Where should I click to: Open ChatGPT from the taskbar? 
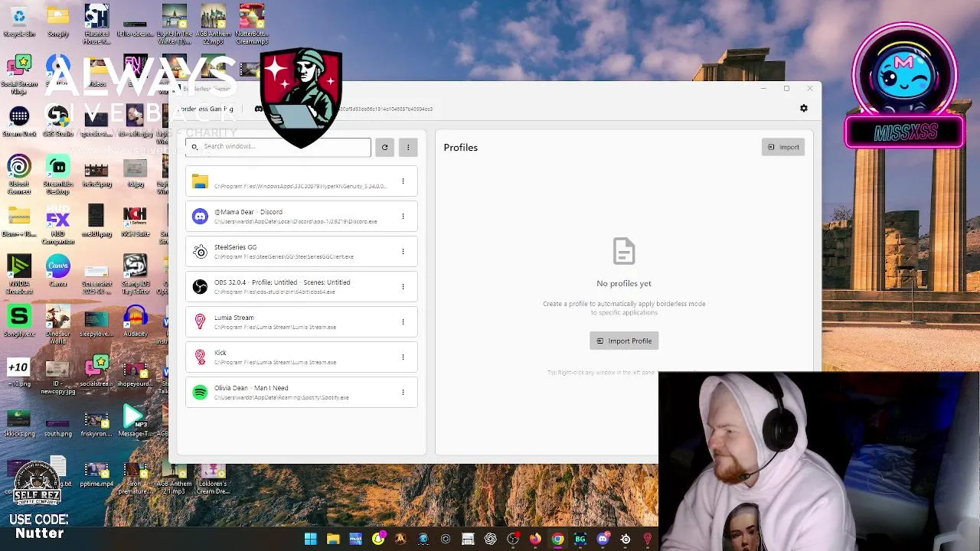[x=490, y=540]
